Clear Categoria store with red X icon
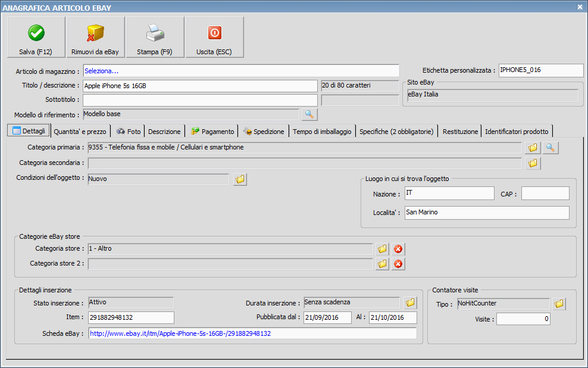 pos(398,249)
